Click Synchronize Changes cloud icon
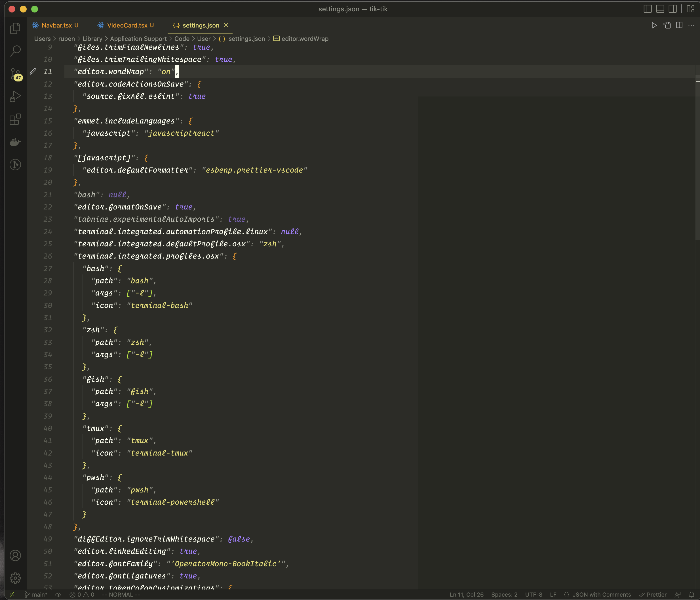The width and height of the screenshot is (700, 600). click(x=58, y=595)
